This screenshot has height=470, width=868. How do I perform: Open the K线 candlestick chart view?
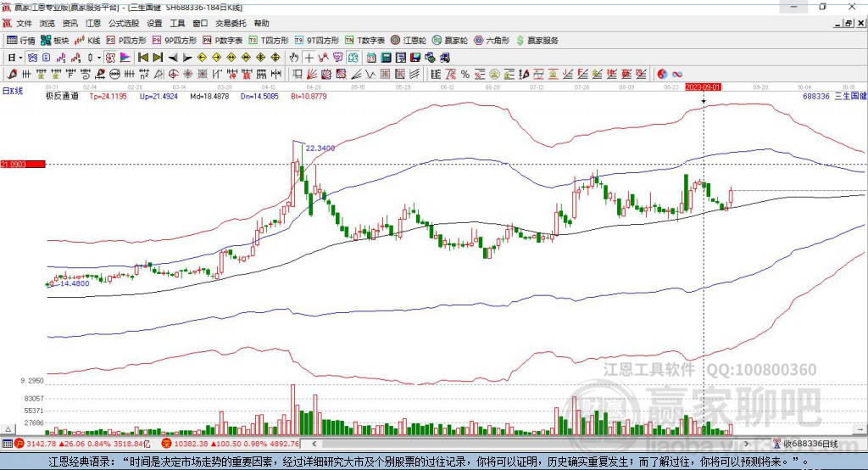pos(87,41)
